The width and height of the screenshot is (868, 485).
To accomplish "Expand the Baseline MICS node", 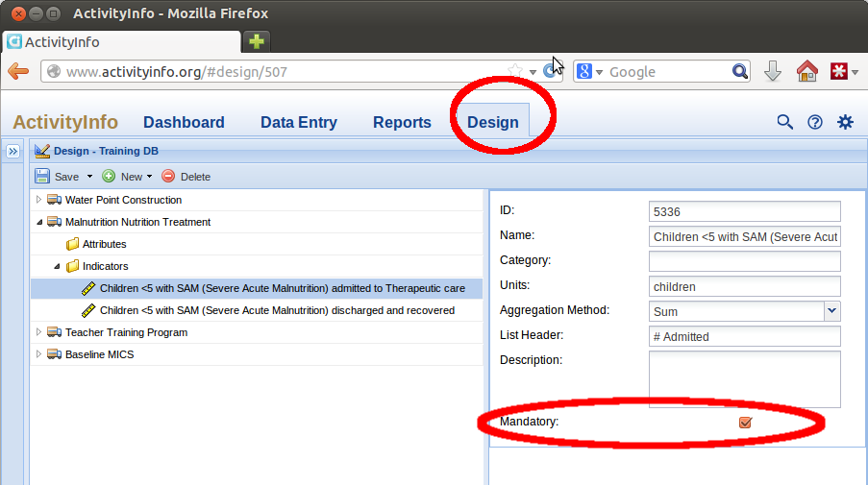I will (38, 354).
